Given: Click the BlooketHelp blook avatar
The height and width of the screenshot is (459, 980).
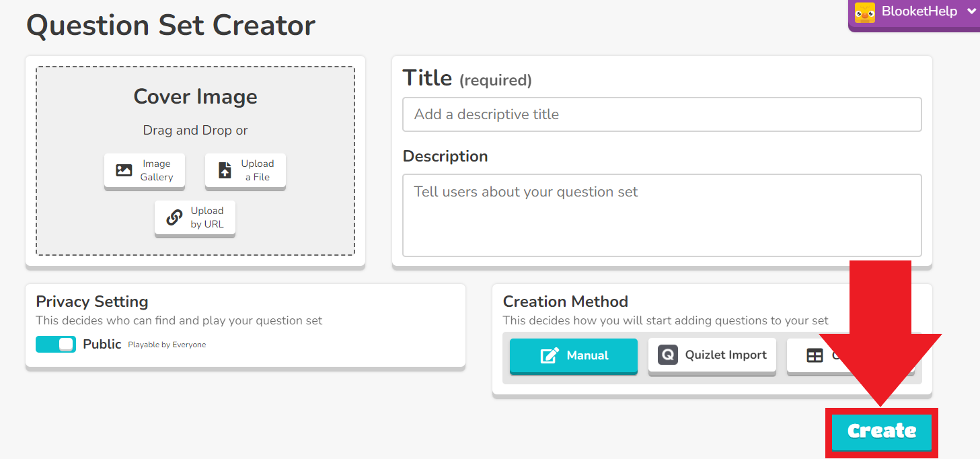Looking at the screenshot, I should pos(864,12).
